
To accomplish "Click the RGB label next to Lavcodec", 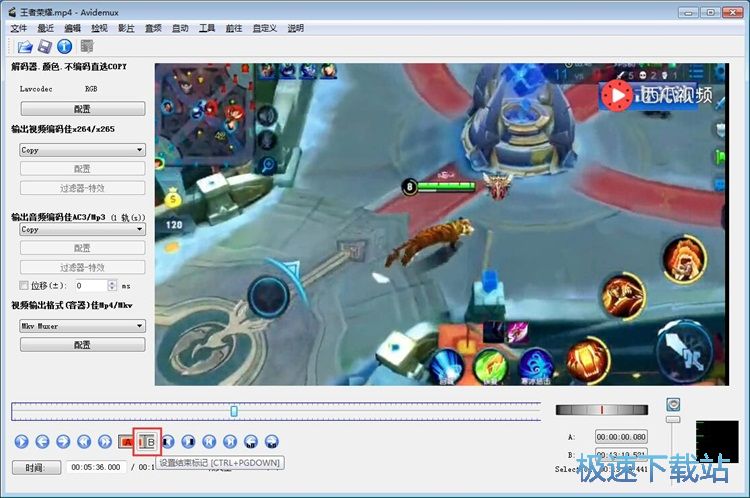I will (x=91, y=89).
